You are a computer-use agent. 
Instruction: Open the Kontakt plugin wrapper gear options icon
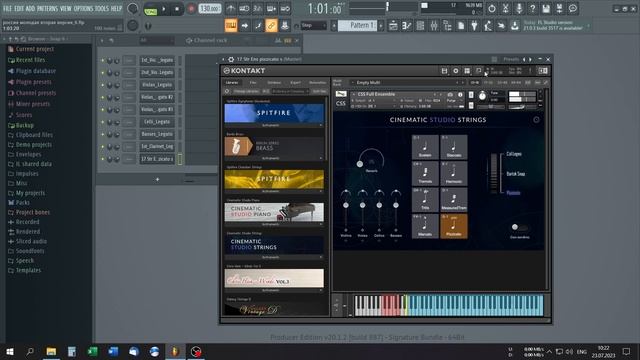point(231,60)
